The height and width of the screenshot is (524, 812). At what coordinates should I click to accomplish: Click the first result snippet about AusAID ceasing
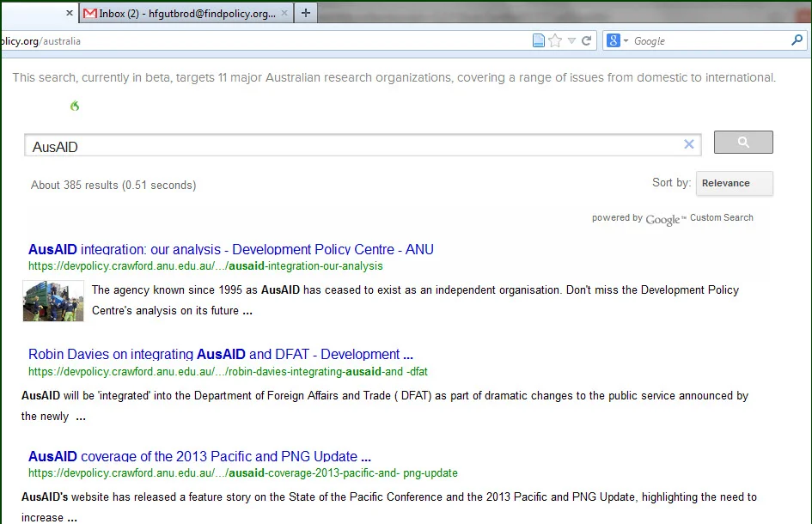pyautogui.click(x=415, y=301)
